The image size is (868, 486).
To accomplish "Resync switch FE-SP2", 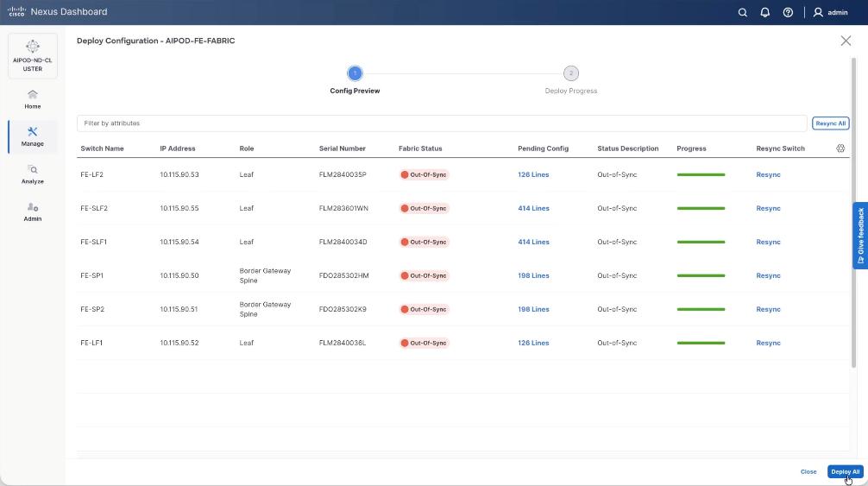I will click(x=768, y=309).
